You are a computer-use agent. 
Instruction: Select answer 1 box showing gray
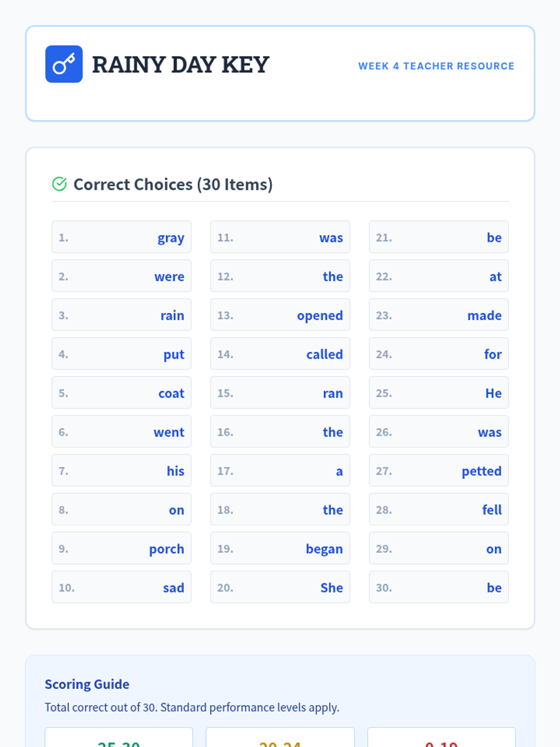click(121, 237)
